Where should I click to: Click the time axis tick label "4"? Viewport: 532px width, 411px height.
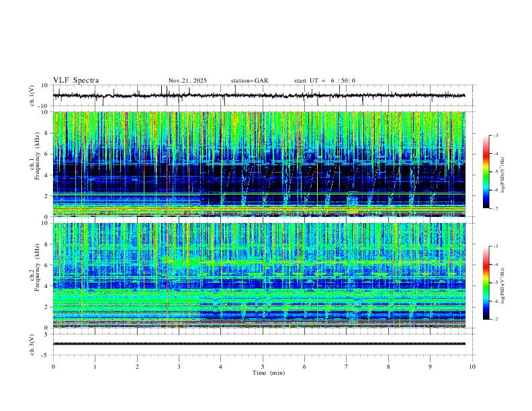[x=221, y=367]
